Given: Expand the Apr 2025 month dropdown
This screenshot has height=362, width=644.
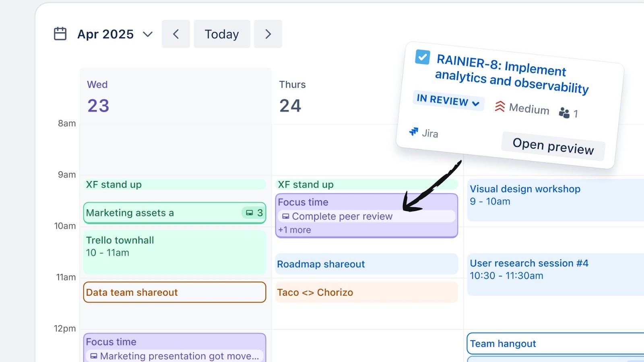Looking at the screenshot, I should coord(148,34).
